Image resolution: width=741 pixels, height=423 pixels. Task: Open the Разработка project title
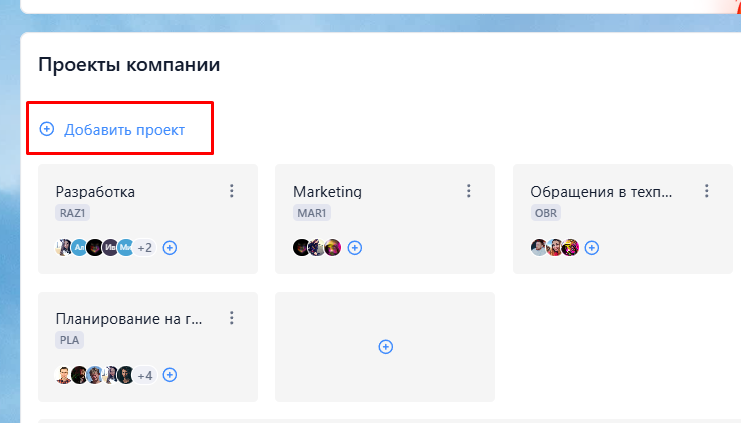click(x=95, y=192)
